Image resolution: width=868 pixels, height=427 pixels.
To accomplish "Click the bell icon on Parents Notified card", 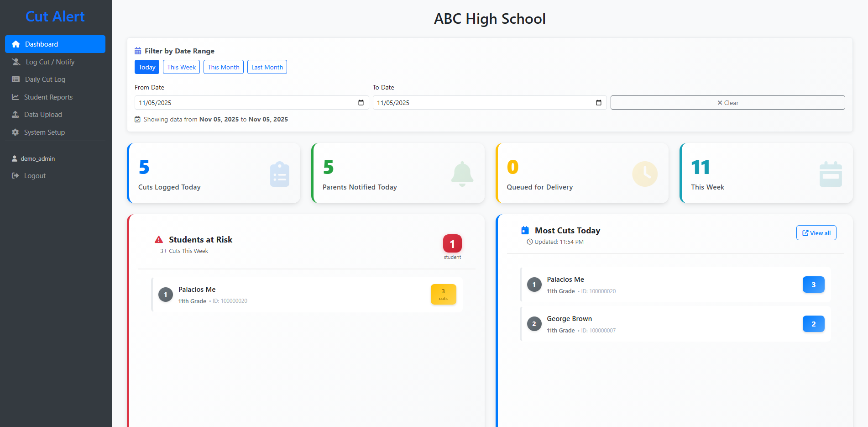I will coord(462,174).
